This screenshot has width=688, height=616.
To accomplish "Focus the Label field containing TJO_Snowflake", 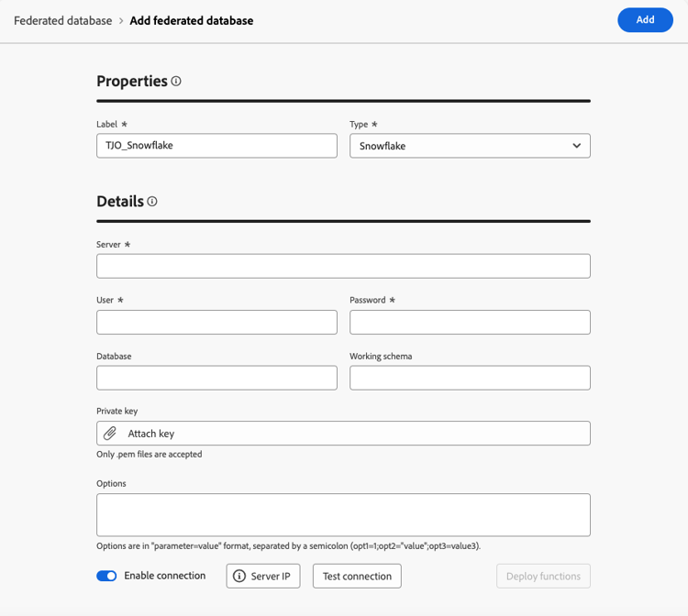I will pos(216,146).
